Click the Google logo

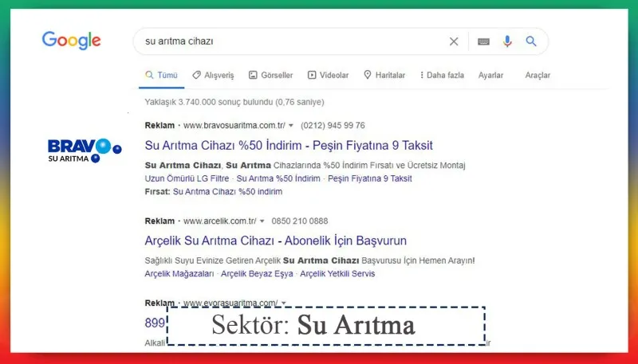71,40
